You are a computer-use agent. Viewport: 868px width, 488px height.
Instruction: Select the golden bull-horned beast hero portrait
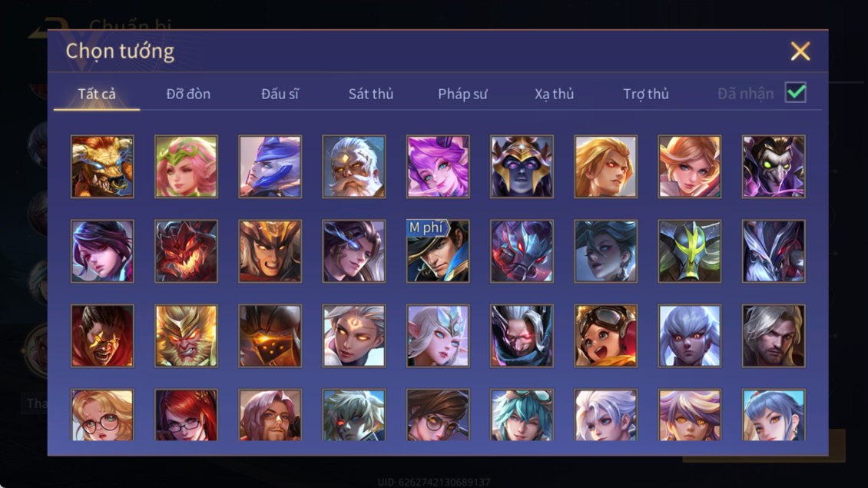[x=102, y=167]
